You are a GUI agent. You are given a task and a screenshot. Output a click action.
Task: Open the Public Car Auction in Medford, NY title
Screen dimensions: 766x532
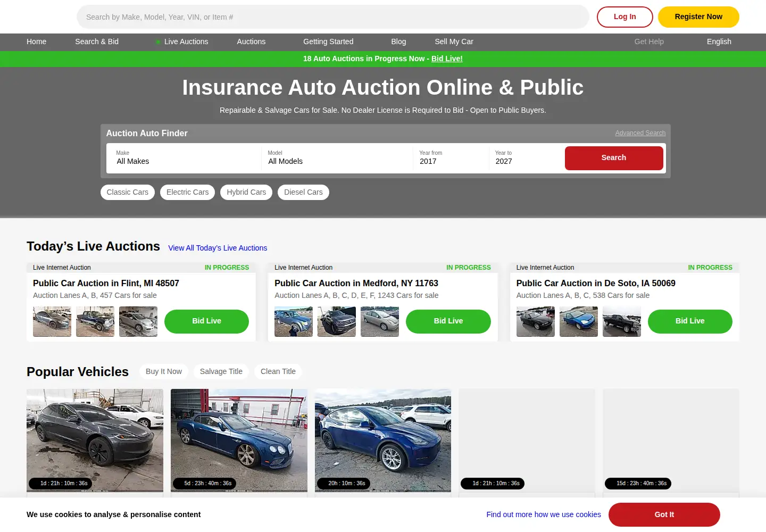tap(356, 284)
